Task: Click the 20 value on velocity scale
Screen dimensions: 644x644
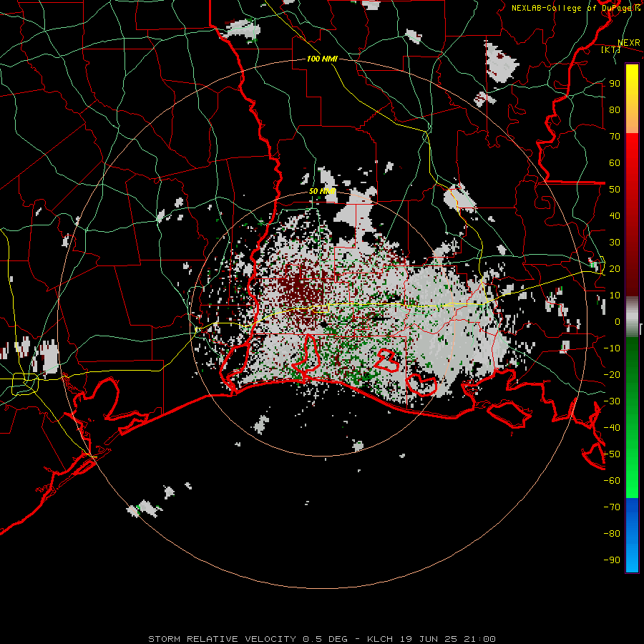Action: click(615, 268)
